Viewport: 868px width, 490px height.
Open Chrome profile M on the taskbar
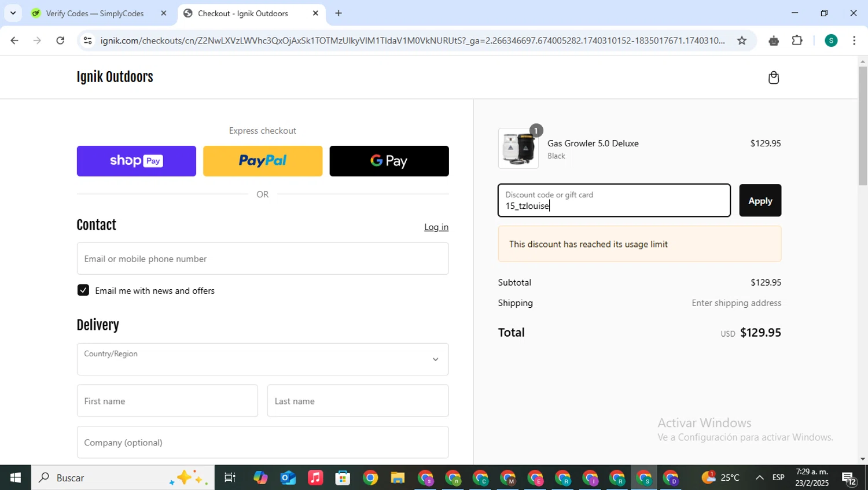pos(508,478)
